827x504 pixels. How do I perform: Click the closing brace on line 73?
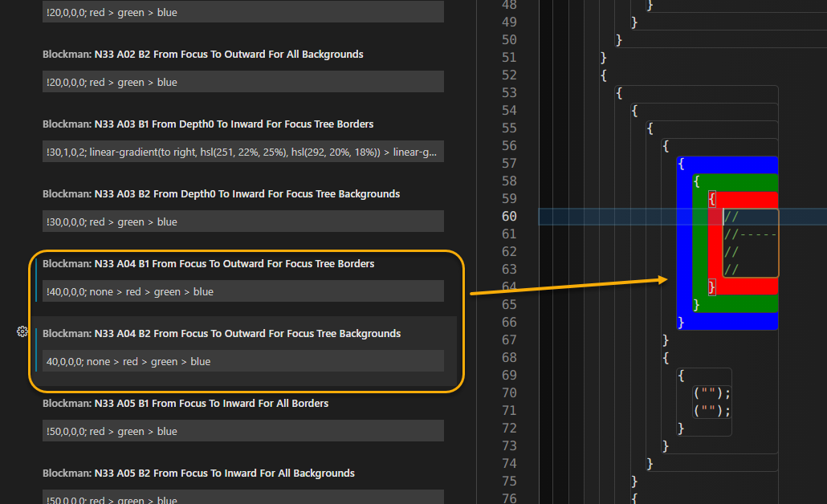[x=665, y=445]
